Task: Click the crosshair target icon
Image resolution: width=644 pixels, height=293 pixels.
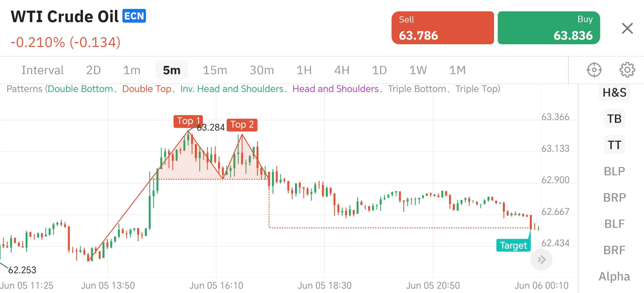Action: (594, 70)
